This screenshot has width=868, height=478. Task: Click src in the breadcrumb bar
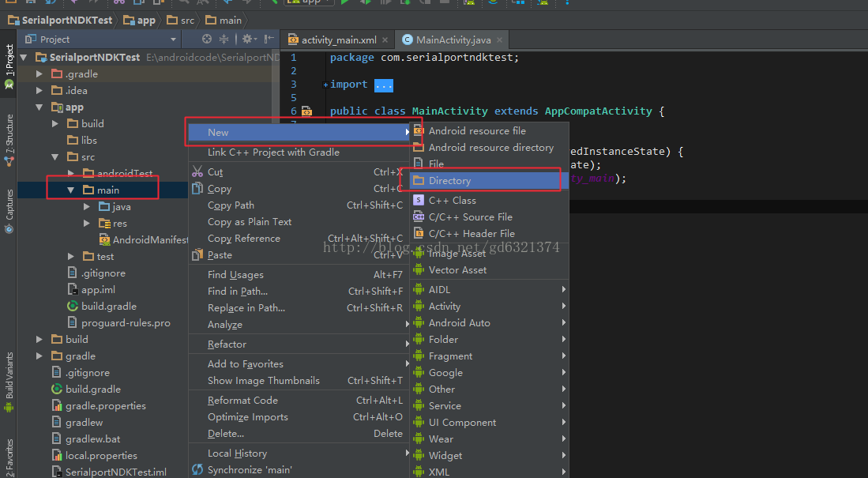[x=180, y=21]
